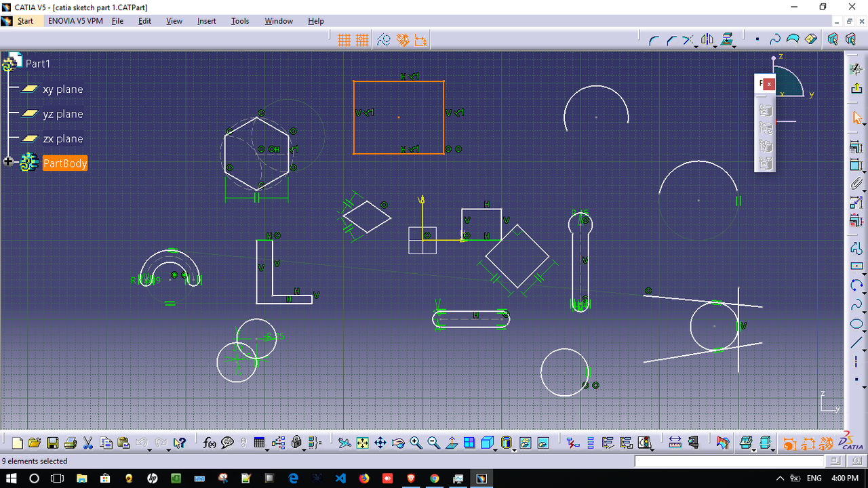Toggle Construction/Standard Element mode
The image size is (868, 488).
point(384,41)
